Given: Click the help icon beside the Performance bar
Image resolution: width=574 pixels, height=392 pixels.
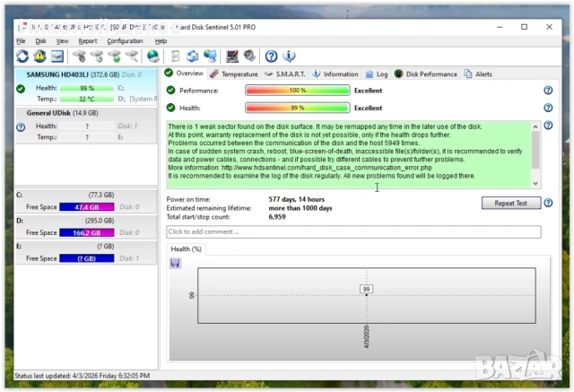Looking at the screenshot, I should [548, 91].
